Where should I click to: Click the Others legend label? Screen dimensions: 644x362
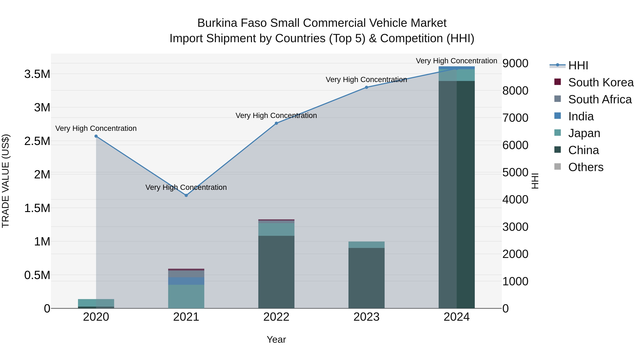[586, 167]
